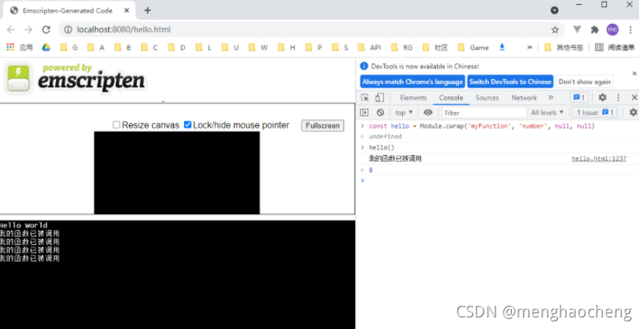644x329 pixels.
Task: Open console settings gear
Action: point(633,112)
